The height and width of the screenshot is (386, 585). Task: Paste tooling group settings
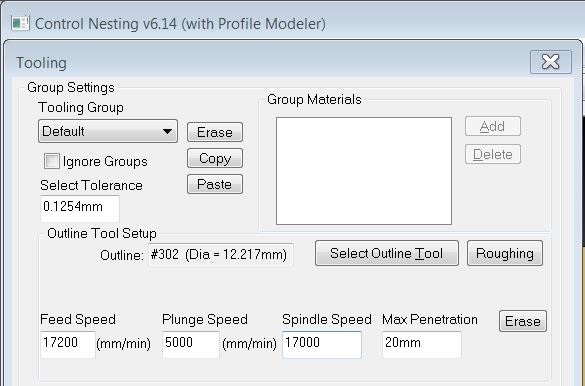(x=215, y=184)
